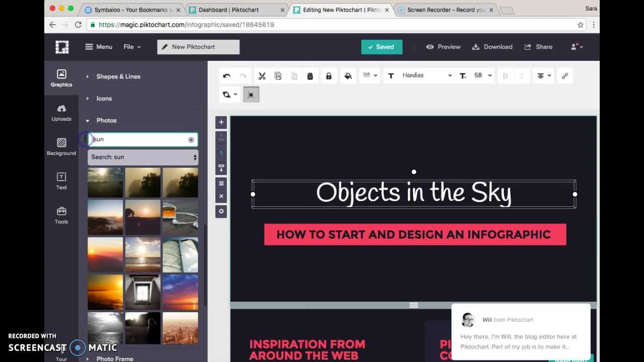Open Chrome three-dot menu
Viewport: 644px width, 362px height.
pyautogui.click(x=594, y=25)
